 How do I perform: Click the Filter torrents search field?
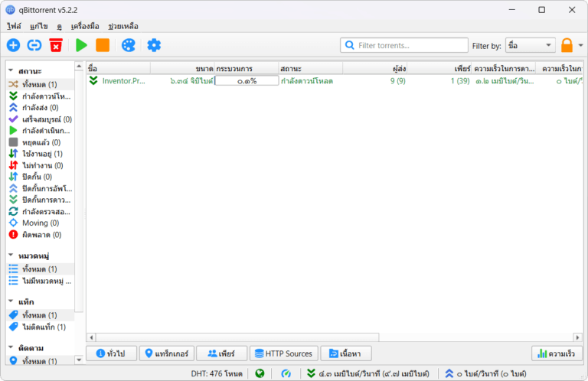click(404, 45)
